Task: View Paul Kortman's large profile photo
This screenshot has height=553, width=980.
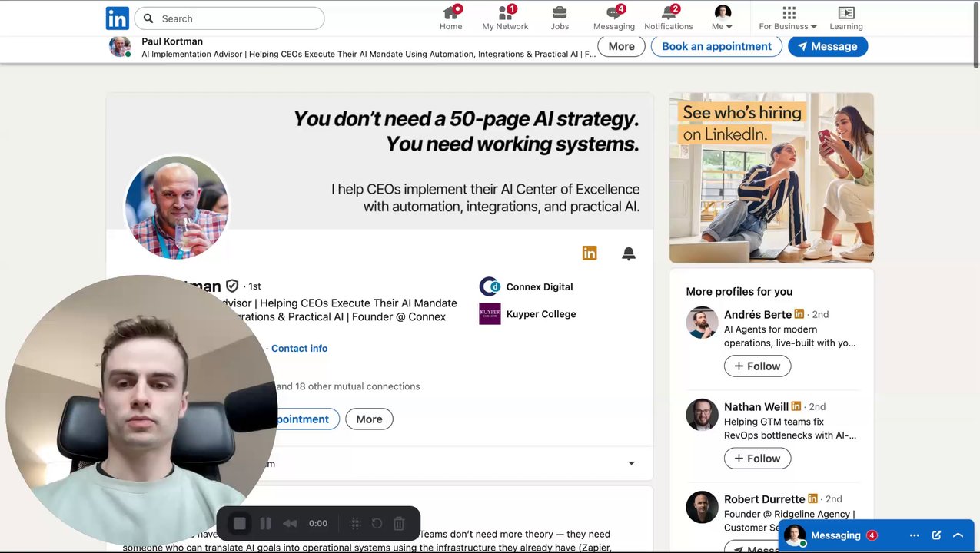Action: [177, 207]
